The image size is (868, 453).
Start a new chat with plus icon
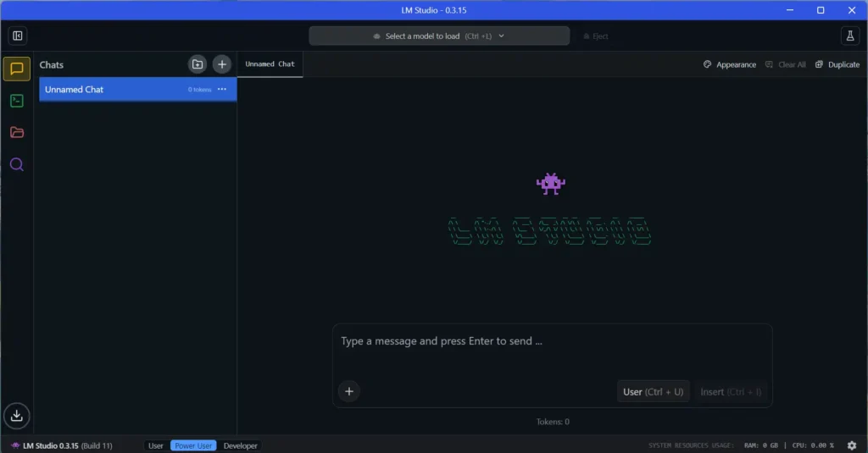[x=222, y=64]
